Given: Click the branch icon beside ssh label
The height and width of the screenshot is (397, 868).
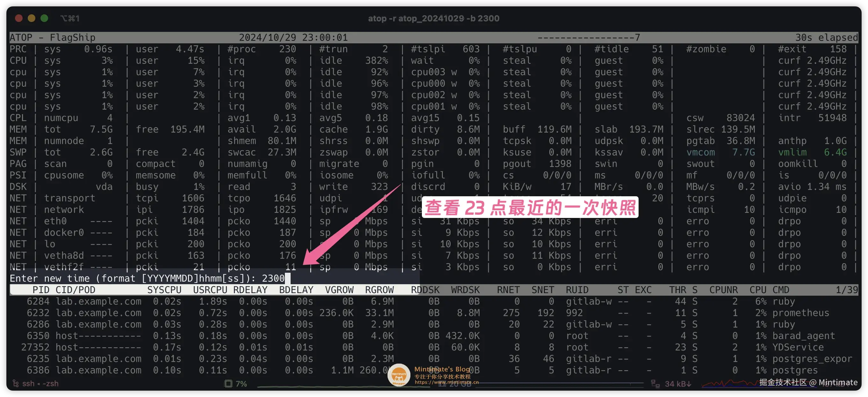Looking at the screenshot, I should point(16,384).
